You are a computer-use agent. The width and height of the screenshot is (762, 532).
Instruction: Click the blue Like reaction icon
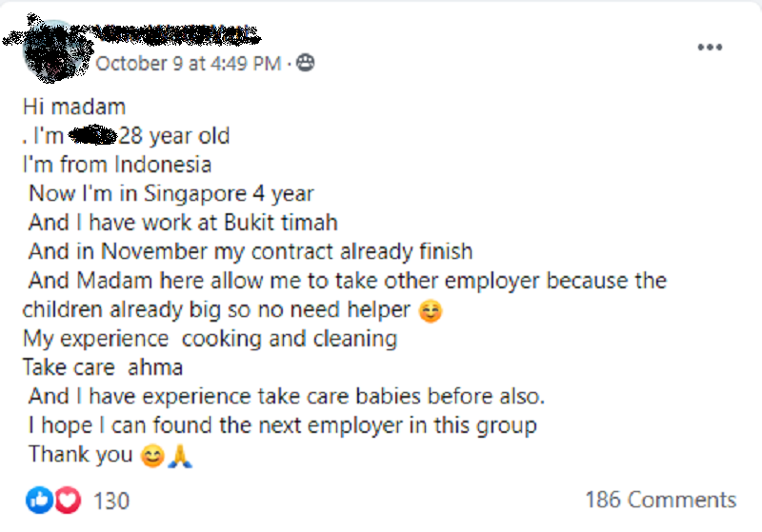(x=41, y=500)
